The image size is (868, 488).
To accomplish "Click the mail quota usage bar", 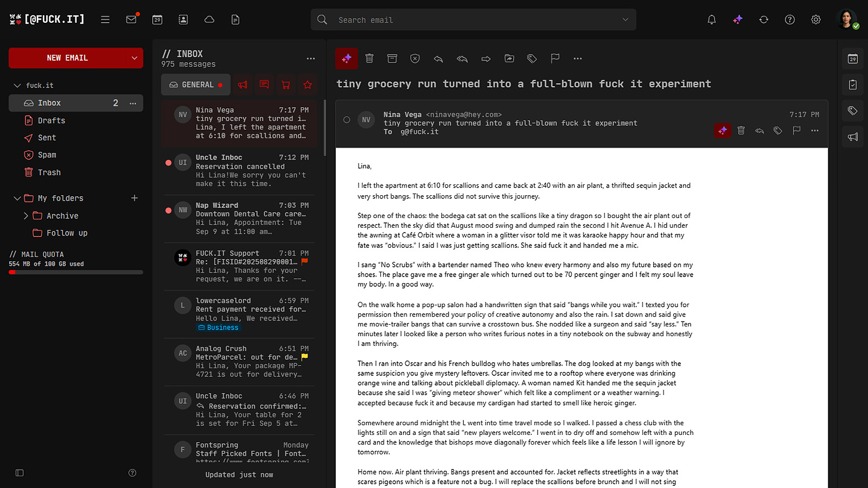I will tap(76, 272).
